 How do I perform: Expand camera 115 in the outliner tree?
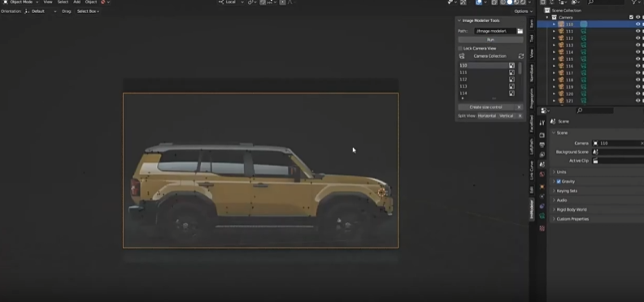coord(554,59)
